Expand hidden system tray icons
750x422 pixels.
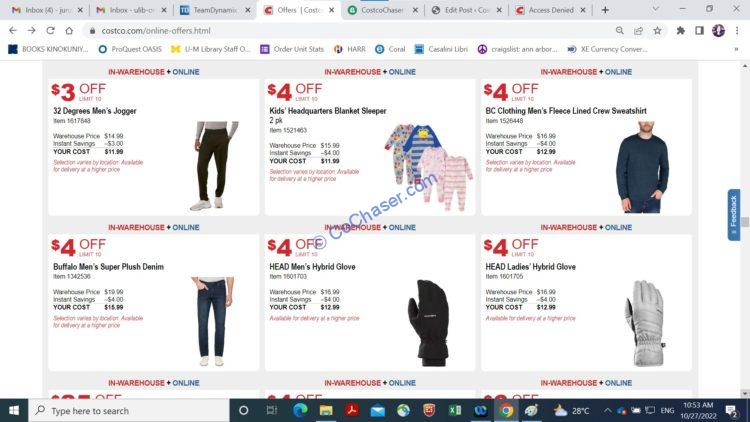click(607, 410)
